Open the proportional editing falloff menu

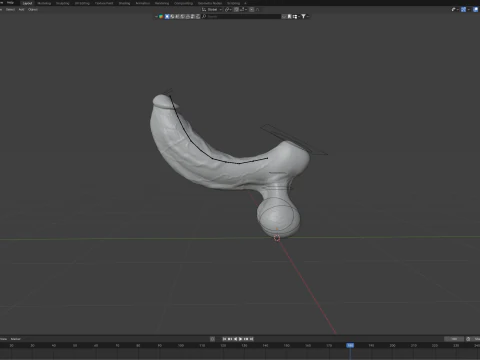[257, 9]
